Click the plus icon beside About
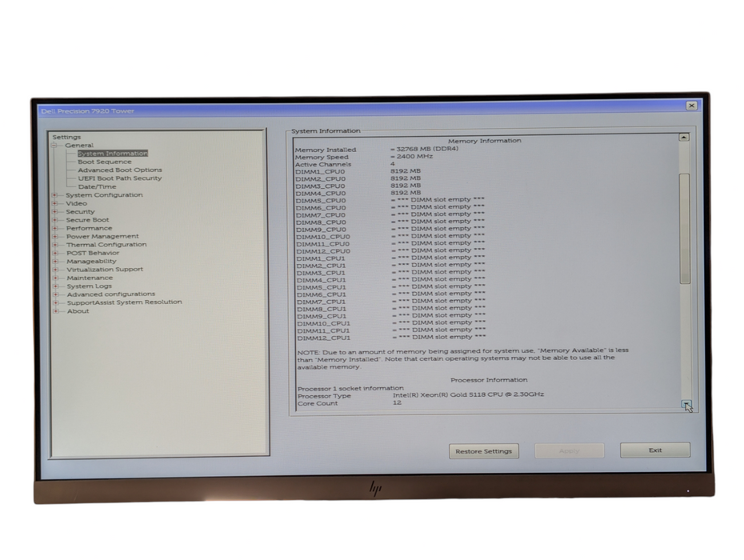 56,310
